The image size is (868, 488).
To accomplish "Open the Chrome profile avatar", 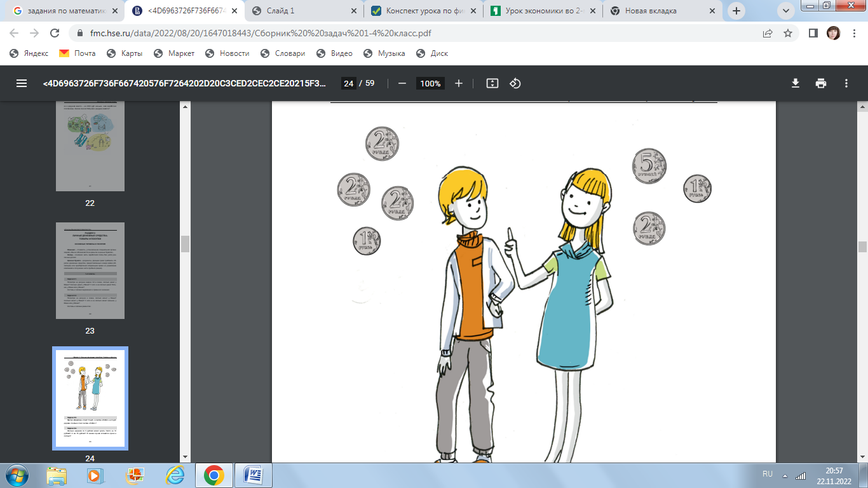I will pyautogui.click(x=833, y=33).
